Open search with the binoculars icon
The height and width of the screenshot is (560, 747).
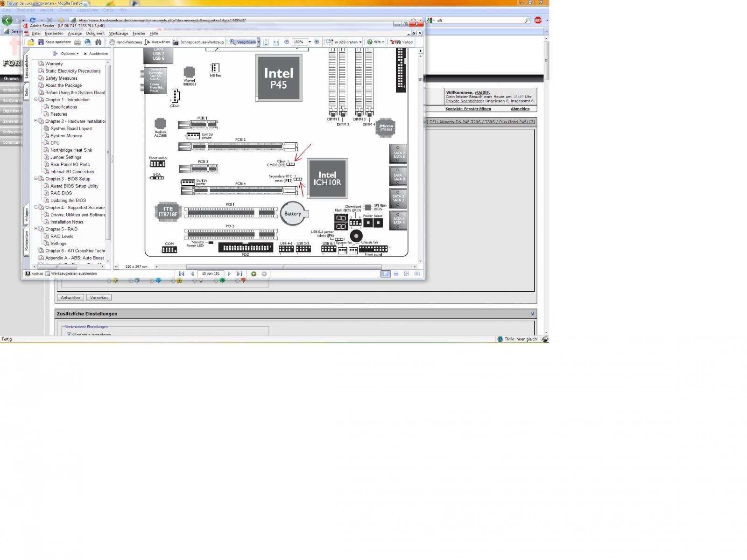click(98, 42)
